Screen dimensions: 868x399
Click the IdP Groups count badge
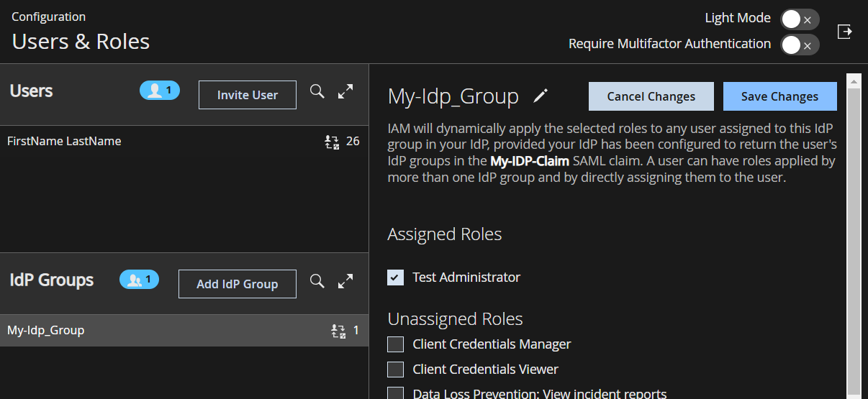(139, 280)
